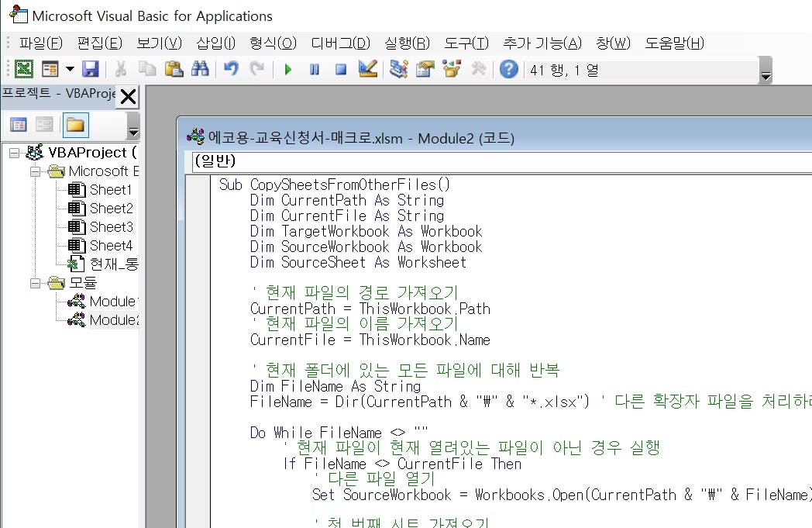
Task: Click the Sub CopySheetsFromOtherFiles() line
Action: click(x=334, y=185)
